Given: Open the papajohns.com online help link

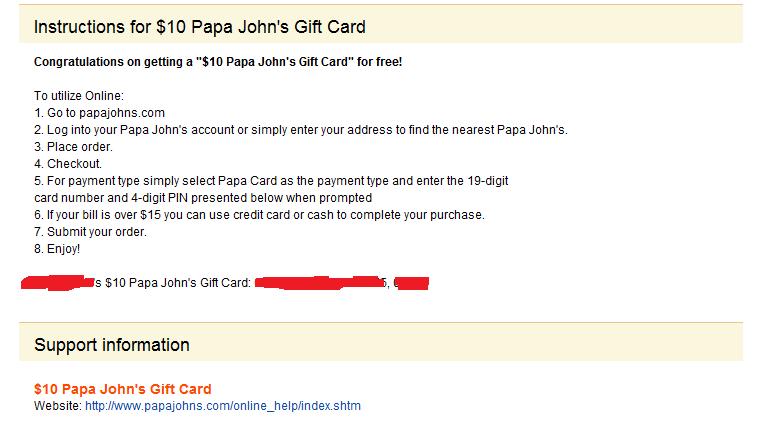Looking at the screenshot, I should 222,406.
